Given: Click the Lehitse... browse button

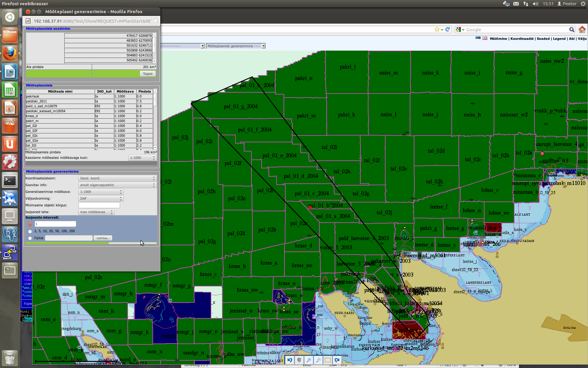Looking at the screenshot, I should (103, 238).
